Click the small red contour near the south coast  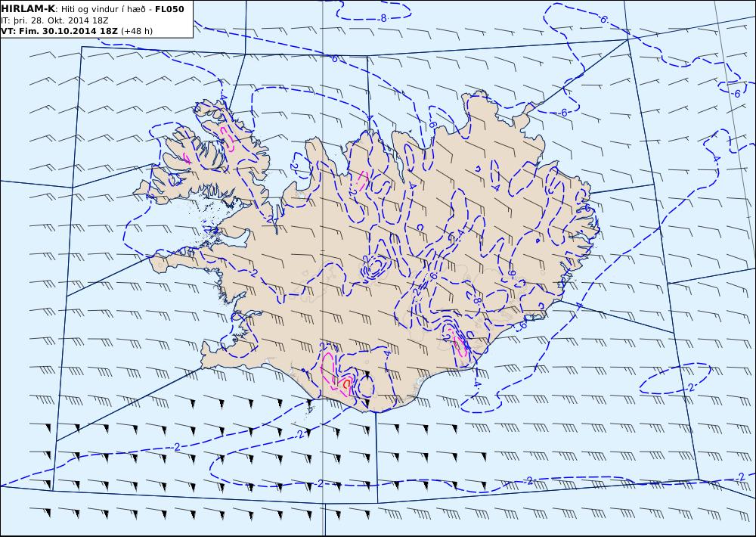click(346, 383)
